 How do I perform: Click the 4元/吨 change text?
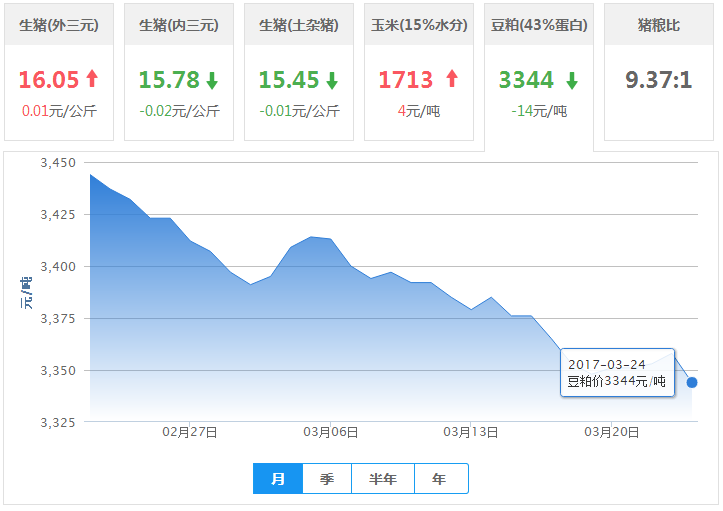[x=419, y=111]
